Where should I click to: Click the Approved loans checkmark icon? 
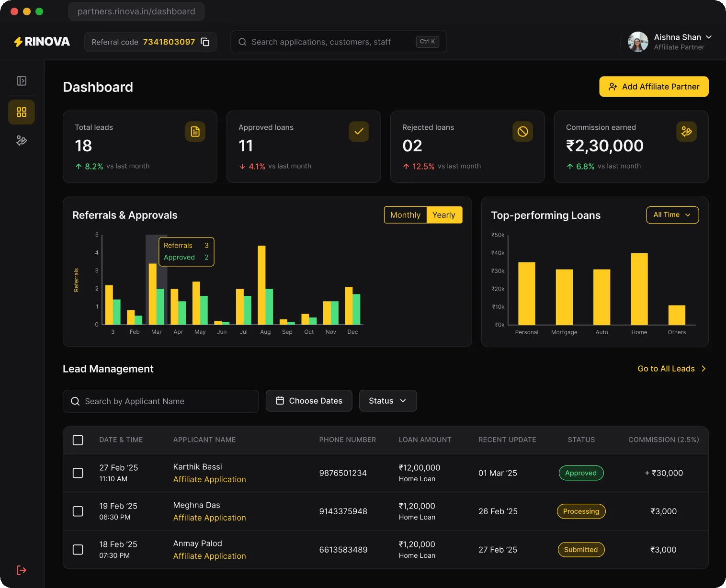[x=359, y=132]
